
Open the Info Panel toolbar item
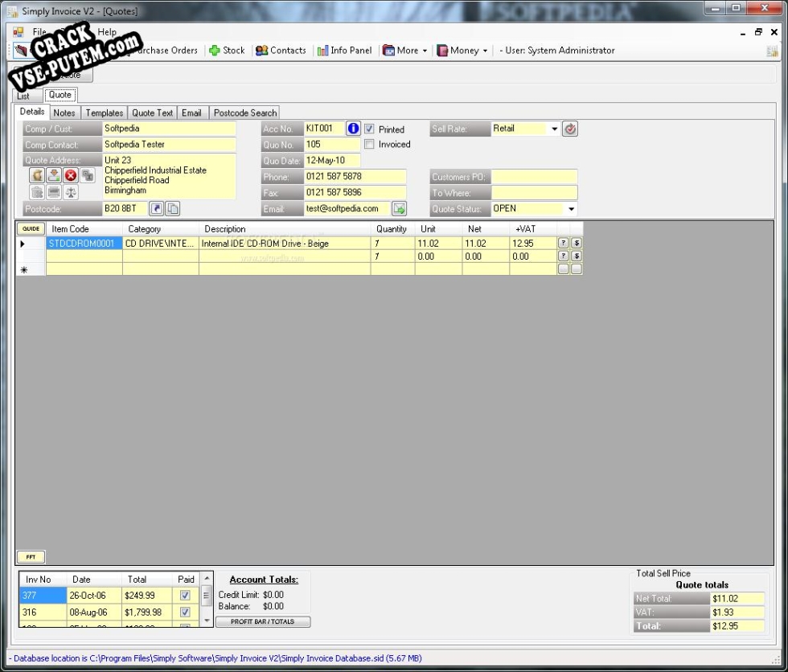click(x=344, y=51)
